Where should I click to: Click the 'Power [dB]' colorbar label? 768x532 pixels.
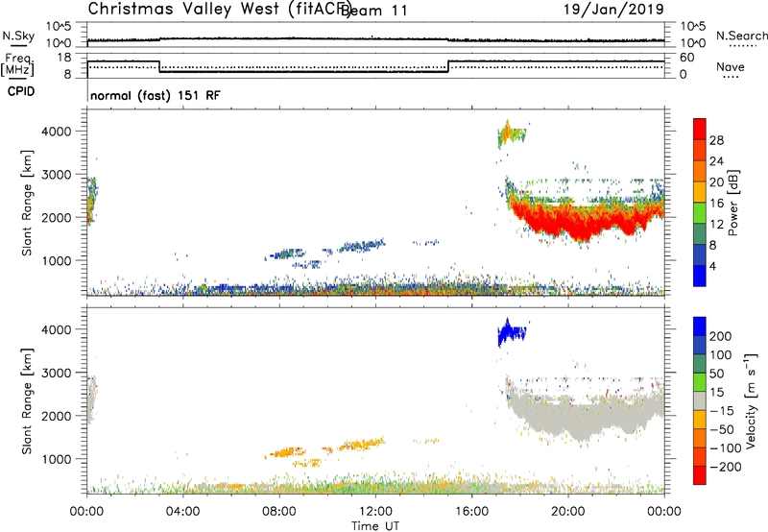(x=732, y=203)
